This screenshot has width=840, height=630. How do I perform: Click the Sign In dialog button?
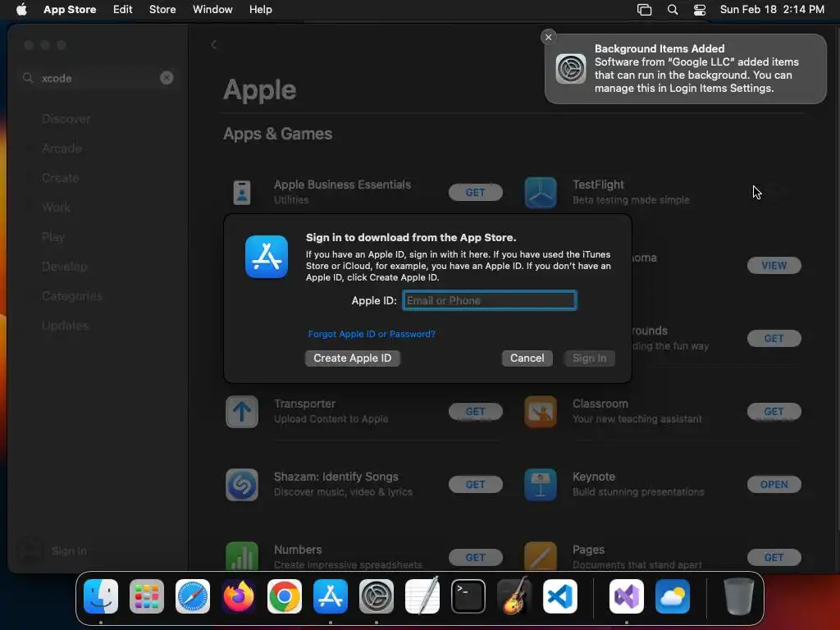pyautogui.click(x=589, y=358)
